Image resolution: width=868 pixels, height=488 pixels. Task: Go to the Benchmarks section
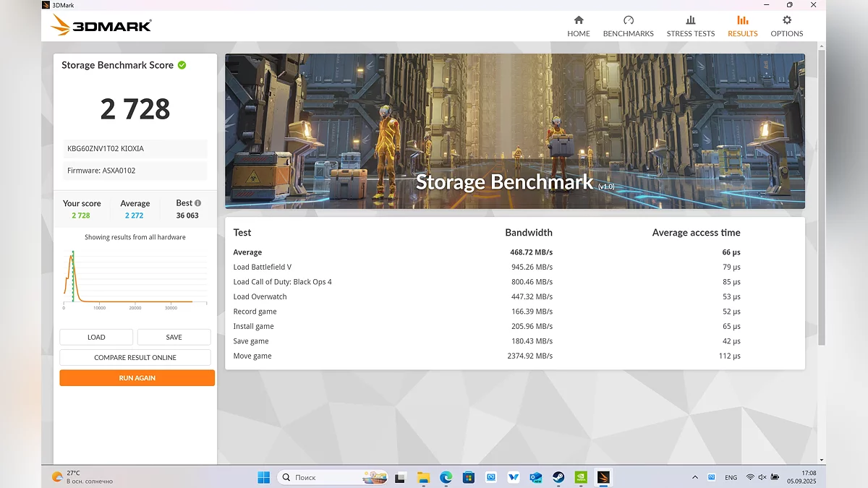point(628,26)
